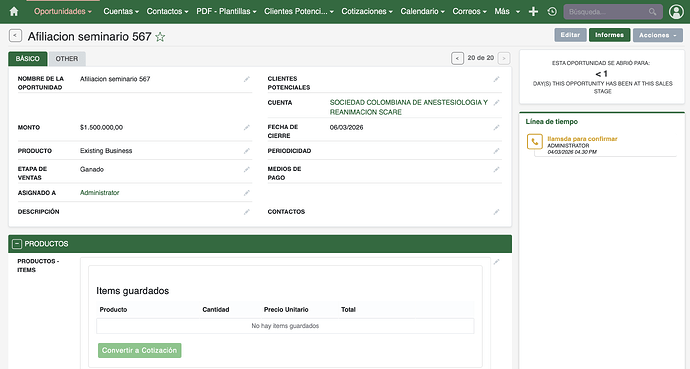Screen dimensions: 690x369
Task: Open the Administrator user link
Action: click(x=99, y=193)
